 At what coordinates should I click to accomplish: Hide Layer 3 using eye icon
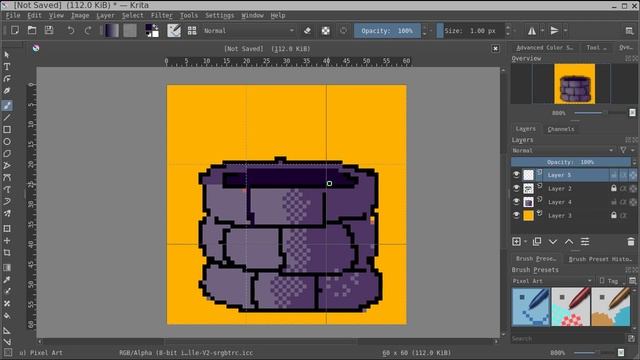pyautogui.click(x=516, y=215)
